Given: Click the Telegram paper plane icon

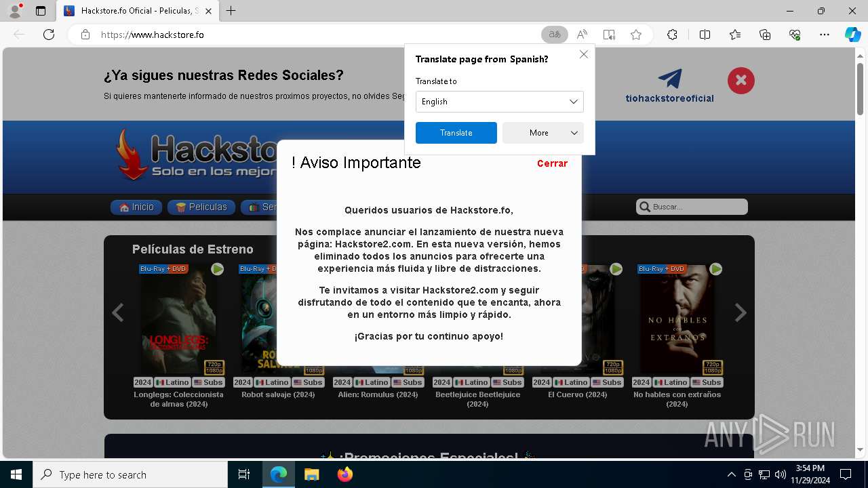Looking at the screenshot, I should pyautogui.click(x=670, y=79).
